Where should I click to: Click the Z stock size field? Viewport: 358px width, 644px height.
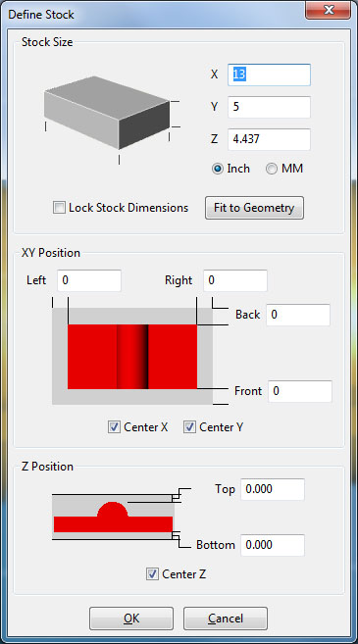(x=269, y=139)
